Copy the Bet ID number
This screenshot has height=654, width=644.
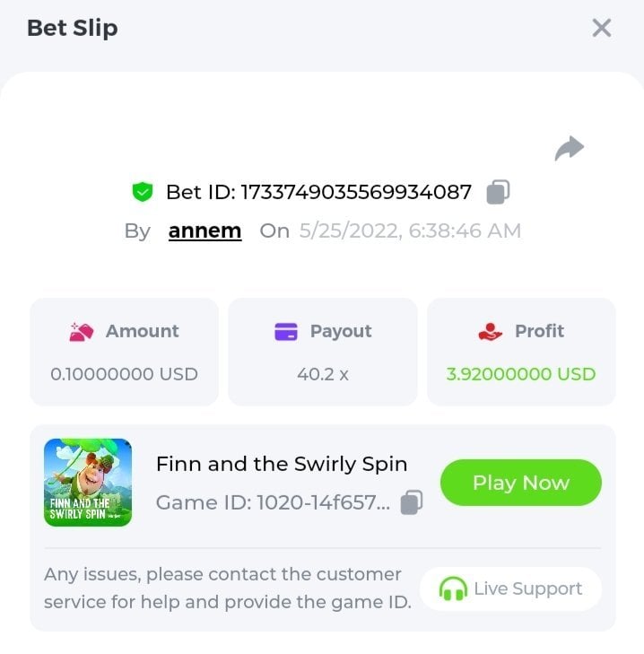[498, 192]
